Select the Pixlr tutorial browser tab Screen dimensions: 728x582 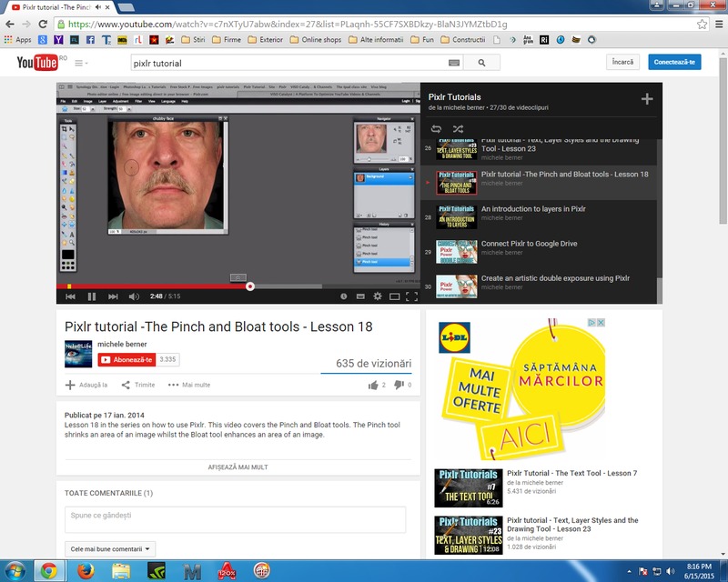(x=58, y=7)
